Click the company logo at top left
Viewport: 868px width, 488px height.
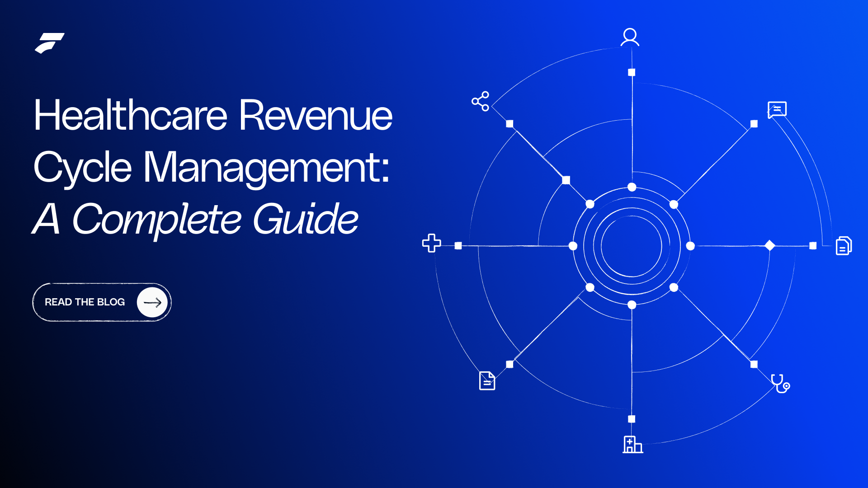tap(49, 43)
